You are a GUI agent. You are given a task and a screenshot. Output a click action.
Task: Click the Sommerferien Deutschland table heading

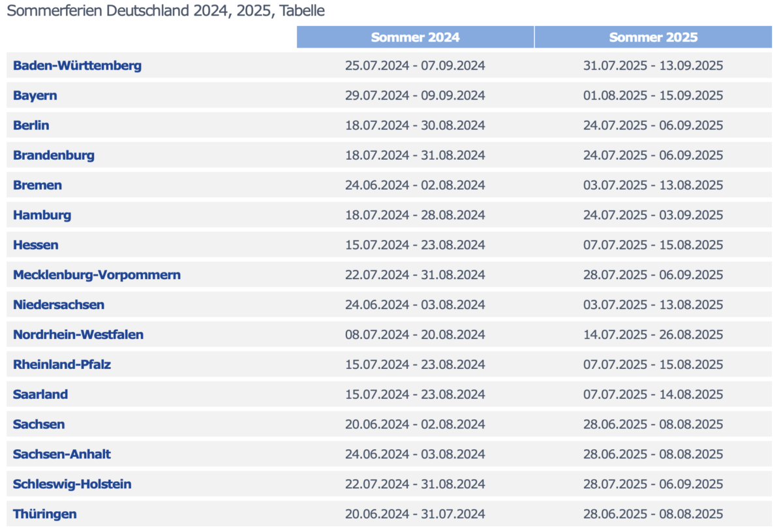(x=165, y=11)
